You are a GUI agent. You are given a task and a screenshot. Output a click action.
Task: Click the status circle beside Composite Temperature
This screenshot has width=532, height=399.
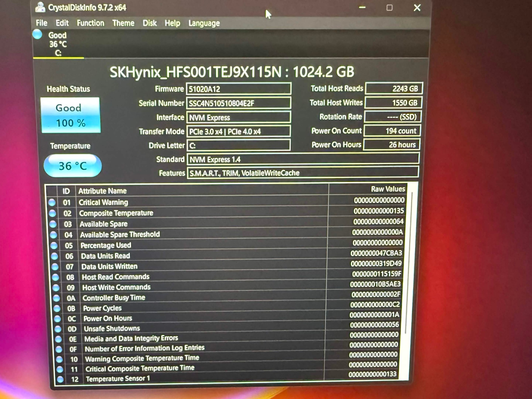(52, 213)
